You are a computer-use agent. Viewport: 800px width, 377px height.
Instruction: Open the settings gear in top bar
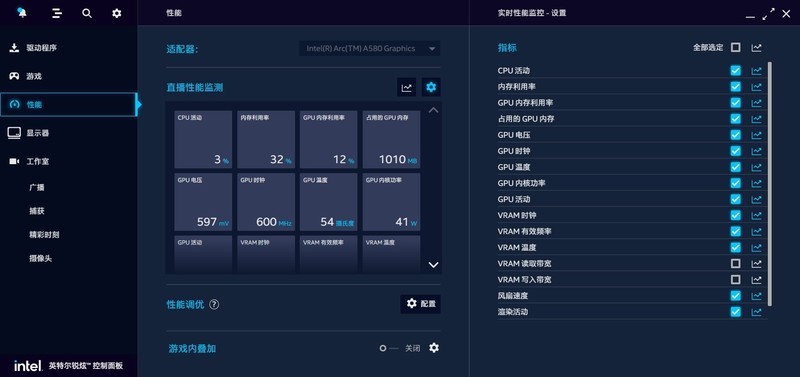point(117,13)
